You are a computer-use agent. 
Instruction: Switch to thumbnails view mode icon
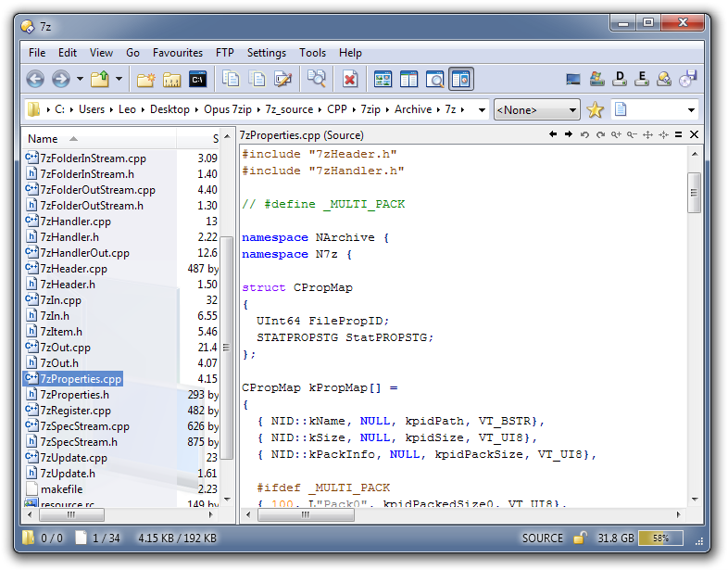point(383,80)
